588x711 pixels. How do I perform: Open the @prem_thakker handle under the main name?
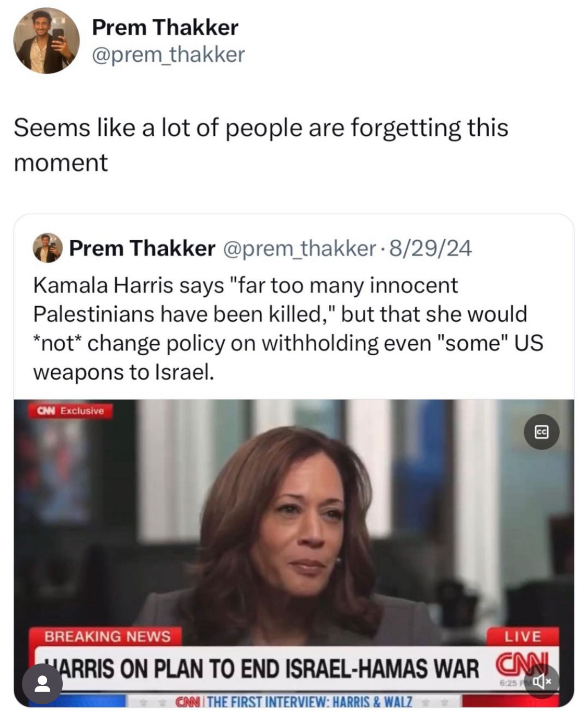click(168, 54)
